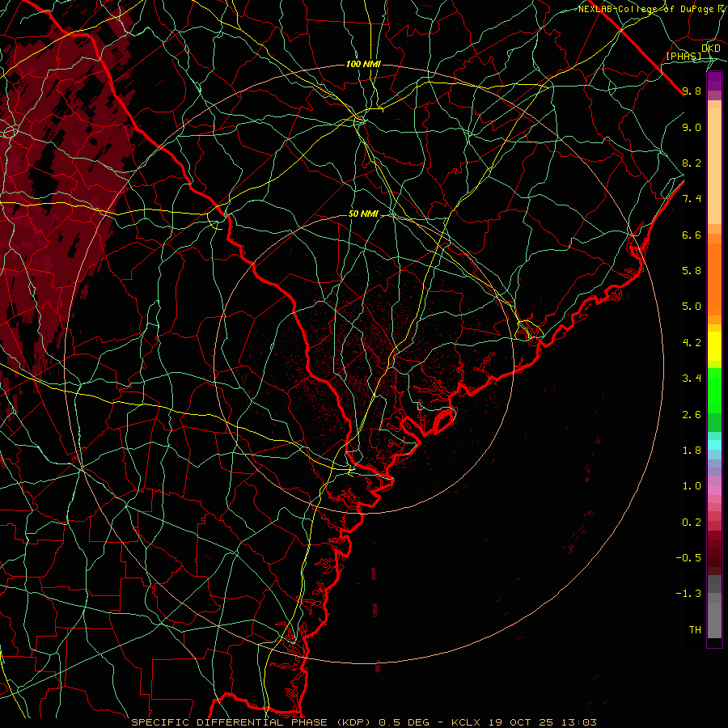Viewport: 728px width, 728px height.
Task: Click the 13:03 timestamp in the footer
Action: [578, 722]
